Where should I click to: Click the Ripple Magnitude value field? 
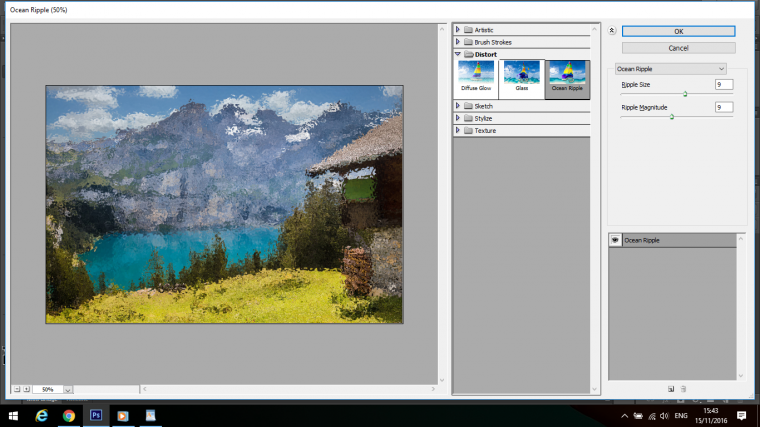(x=724, y=107)
